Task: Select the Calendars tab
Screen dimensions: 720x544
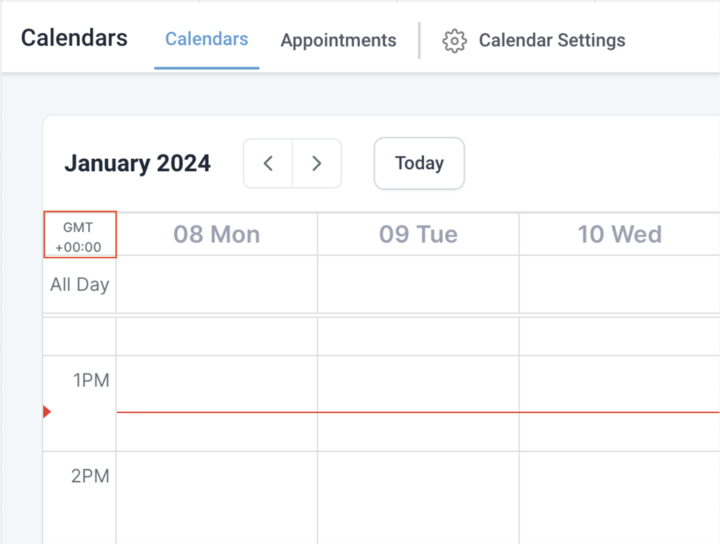Action: tap(207, 39)
